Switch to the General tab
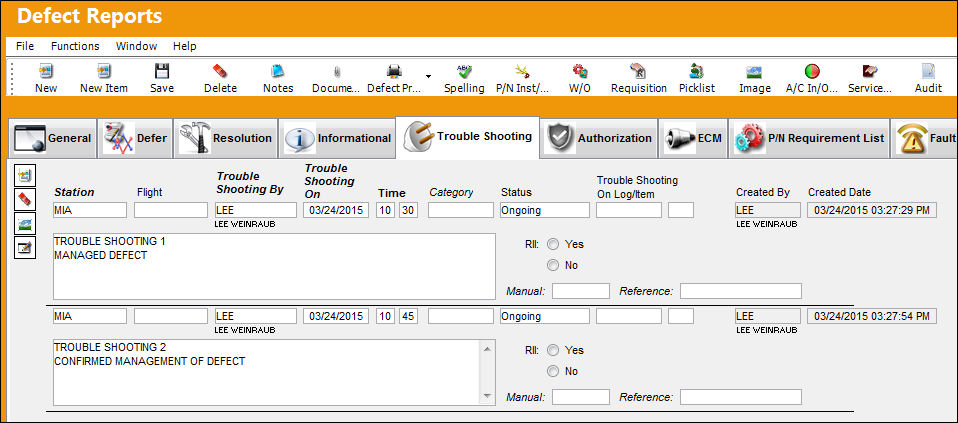This screenshot has height=423, width=958. tap(53, 139)
